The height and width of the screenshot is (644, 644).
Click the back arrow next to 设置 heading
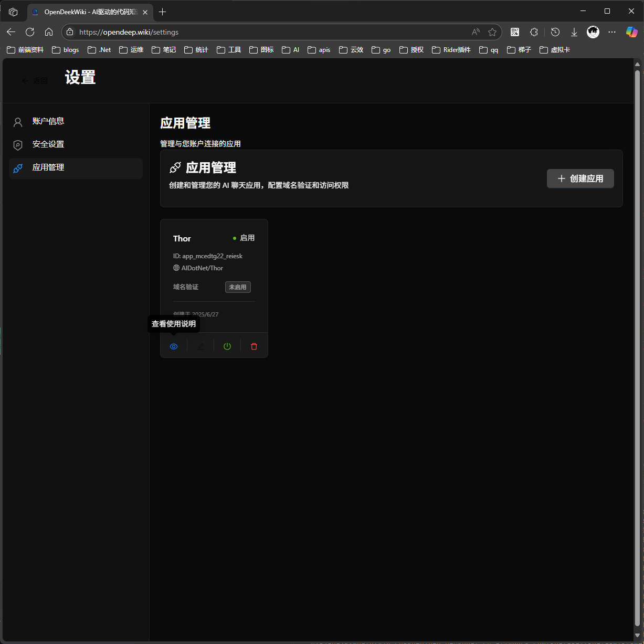tap(25, 80)
